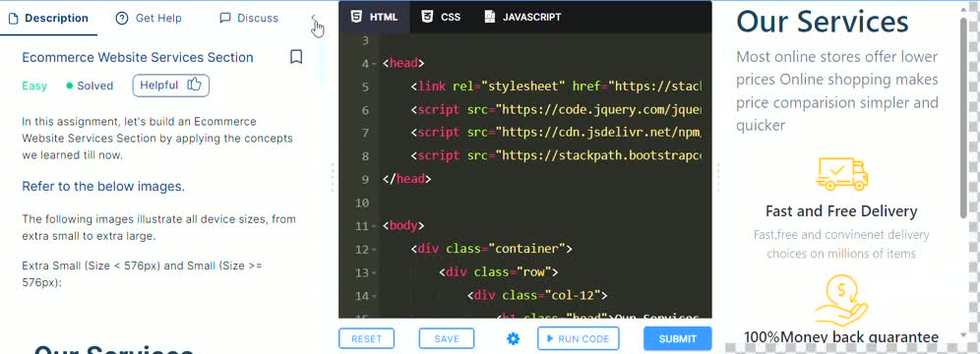980x354 pixels.
Task: Open editor settings via the gear icon
Action: pyautogui.click(x=514, y=339)
